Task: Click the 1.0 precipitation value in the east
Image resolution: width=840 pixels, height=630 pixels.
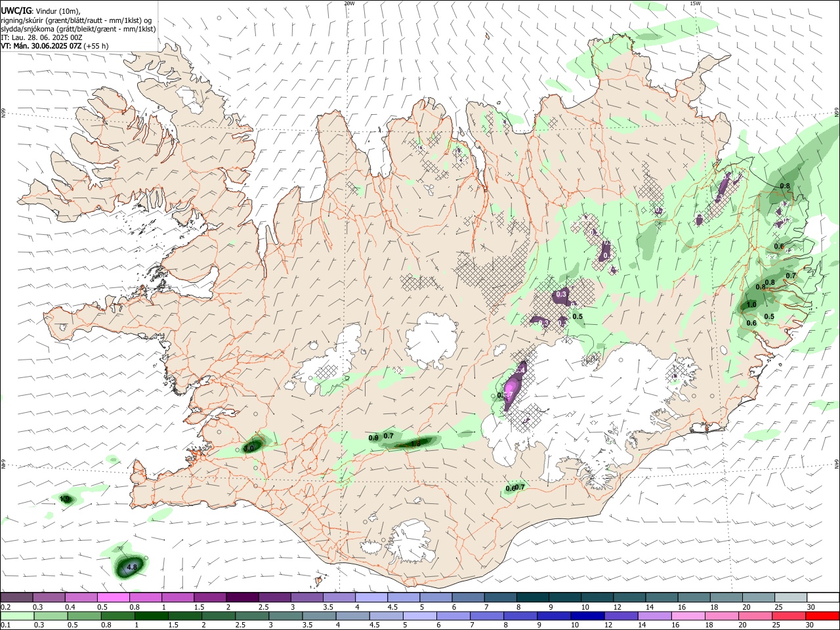Action: point(751,304)
